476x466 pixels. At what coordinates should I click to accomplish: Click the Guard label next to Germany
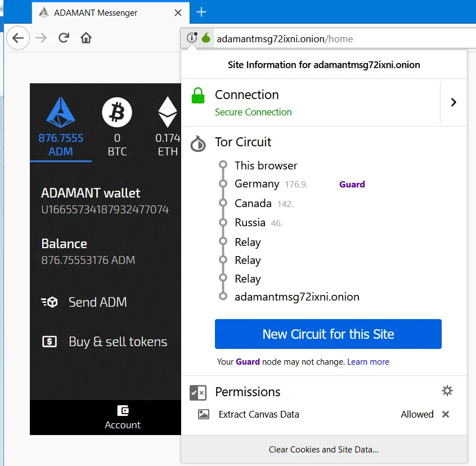pyautogui.click(x=352, y=184)
